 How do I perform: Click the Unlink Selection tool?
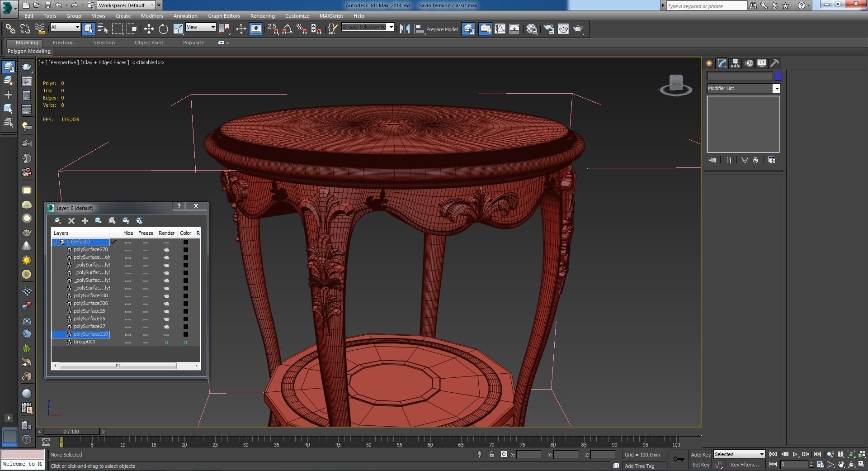pos(25,29)
